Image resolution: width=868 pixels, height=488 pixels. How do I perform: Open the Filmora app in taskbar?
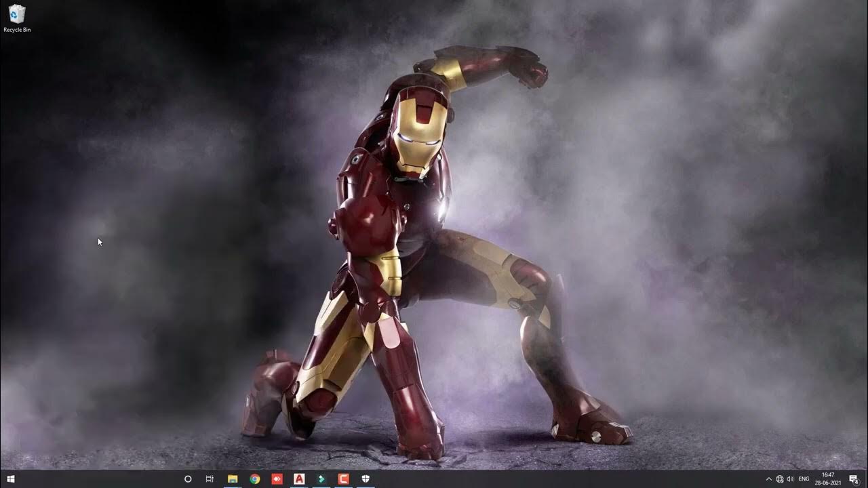321,479
